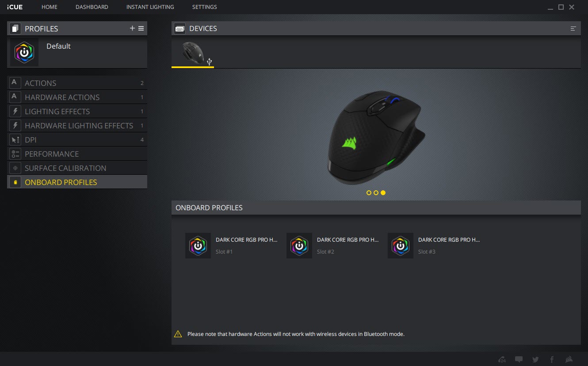Open the profiles list menu icon
This screenshot has width=588, height=366.
pos(141,28)
